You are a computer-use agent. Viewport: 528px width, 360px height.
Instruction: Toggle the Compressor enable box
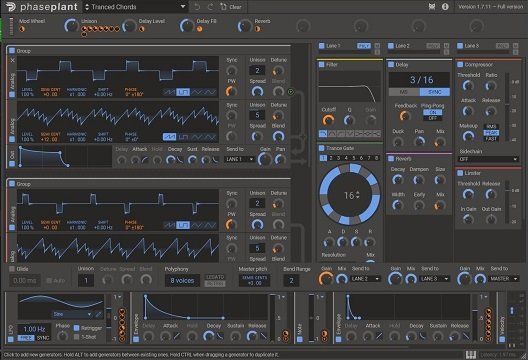click(x=460, y=64)
